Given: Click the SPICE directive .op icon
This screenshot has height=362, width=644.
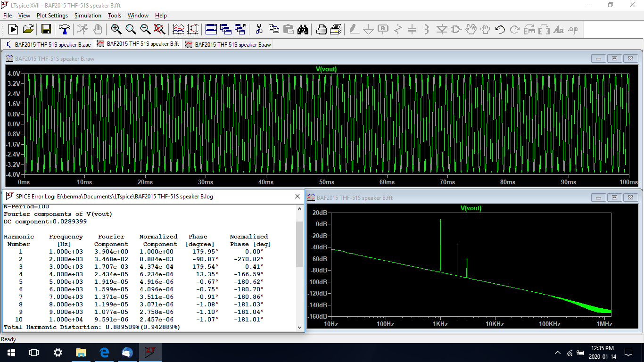Looking at the screenshot, I should (x=573, y=29).
